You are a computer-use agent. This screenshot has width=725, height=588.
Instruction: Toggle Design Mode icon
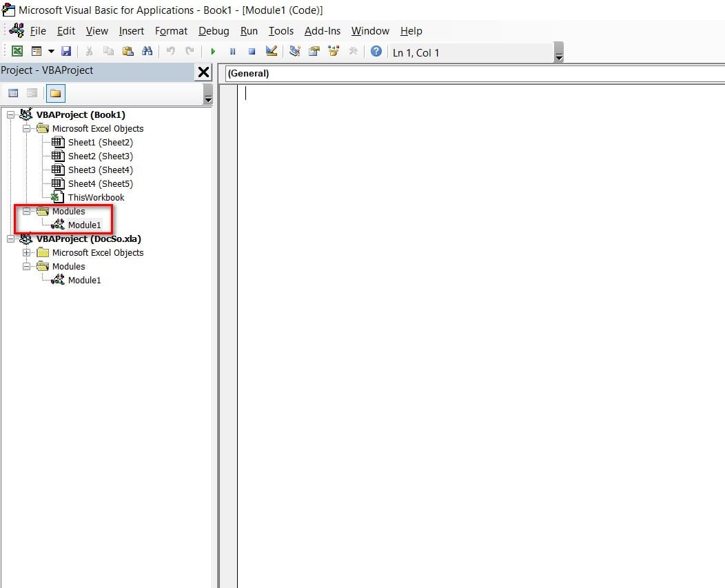click(271, 52)
